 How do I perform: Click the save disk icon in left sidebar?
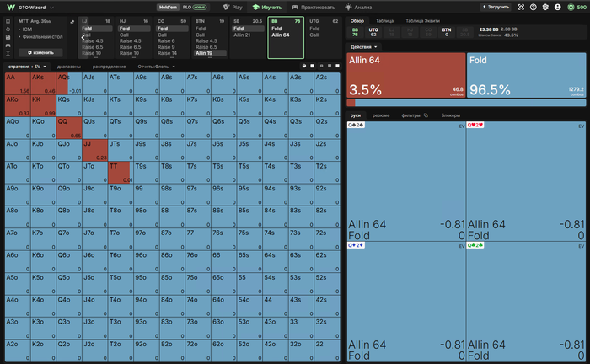click(8, 37)
